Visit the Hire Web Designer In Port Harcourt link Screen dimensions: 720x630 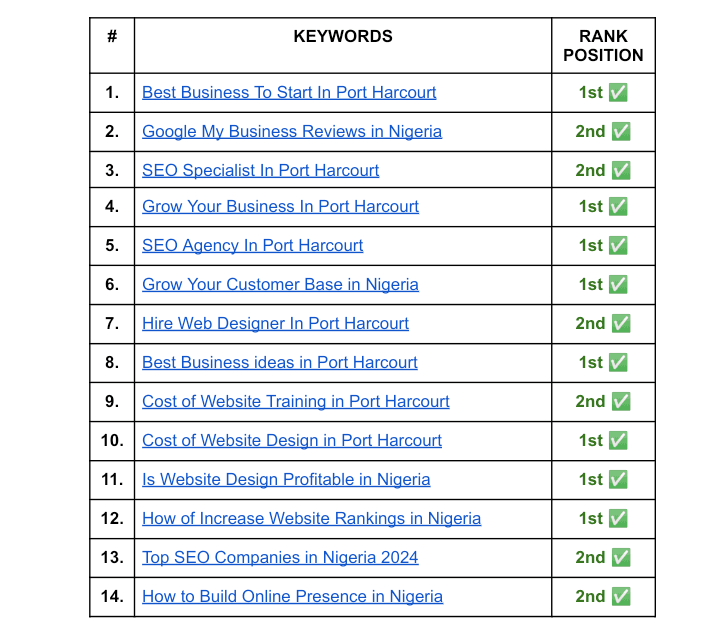click(275, 324)
